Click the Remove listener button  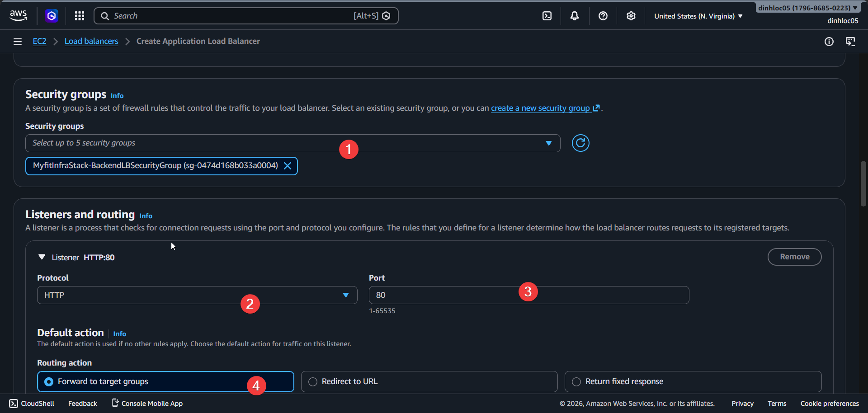[x=794, y=257]
